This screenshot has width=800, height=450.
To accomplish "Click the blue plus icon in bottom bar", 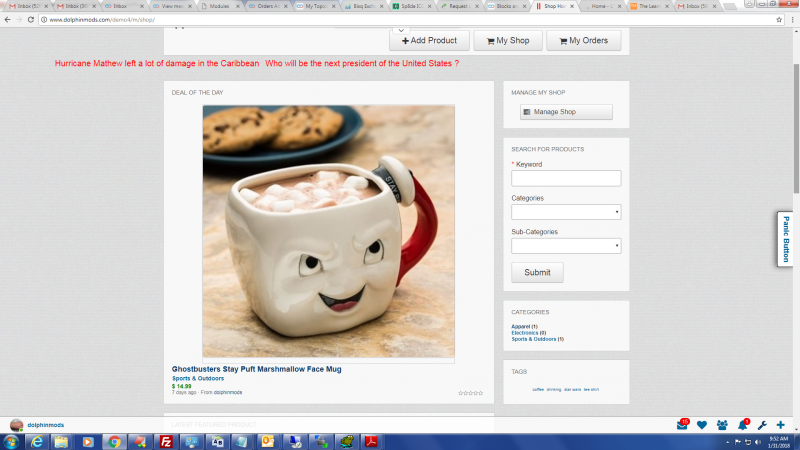I will [x=781, y=425].
